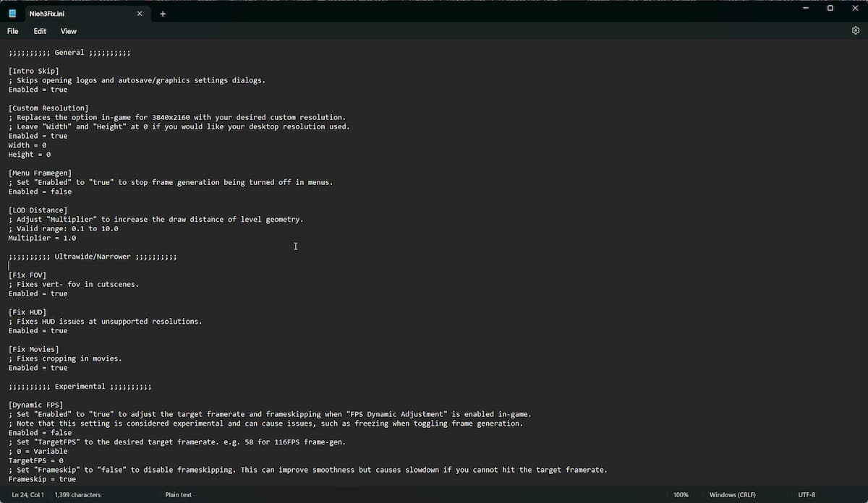Image resolution: width=868 pixels, height=503 pixels.
Task: Close the Nioh3Fix.ini tab
Action: point(140,14)
